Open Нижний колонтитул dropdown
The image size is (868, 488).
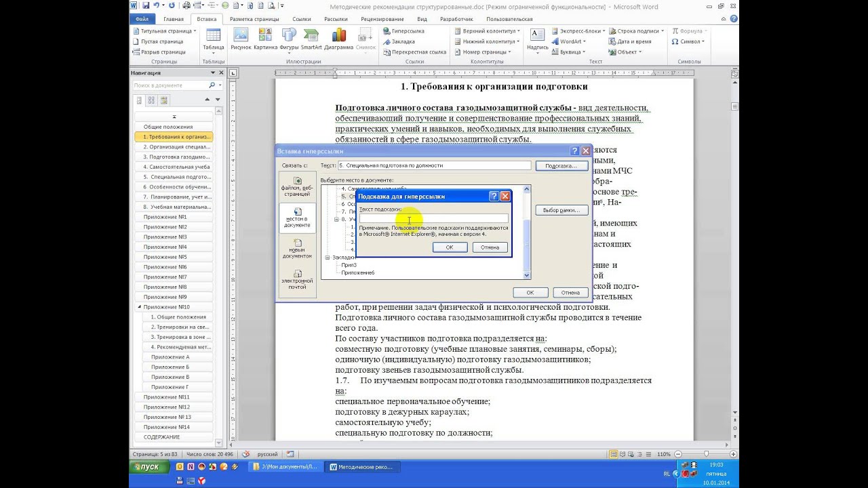[487, 41]
